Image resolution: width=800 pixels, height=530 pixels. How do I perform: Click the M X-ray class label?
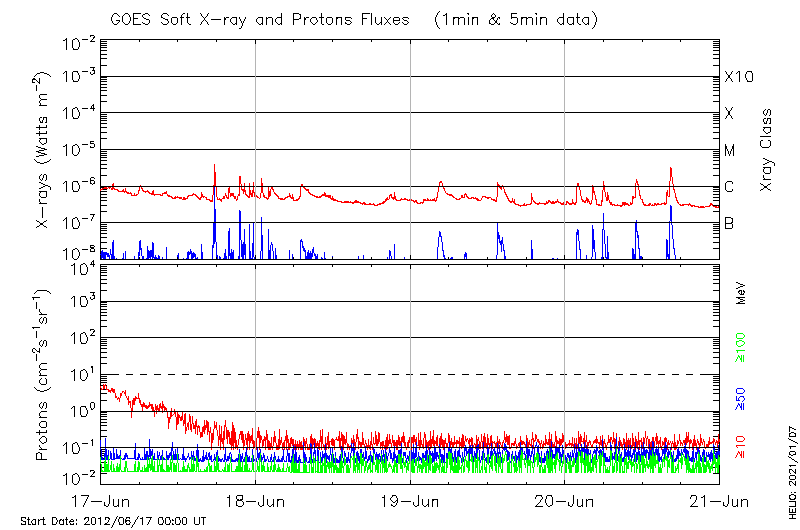[x=730, y=151]
